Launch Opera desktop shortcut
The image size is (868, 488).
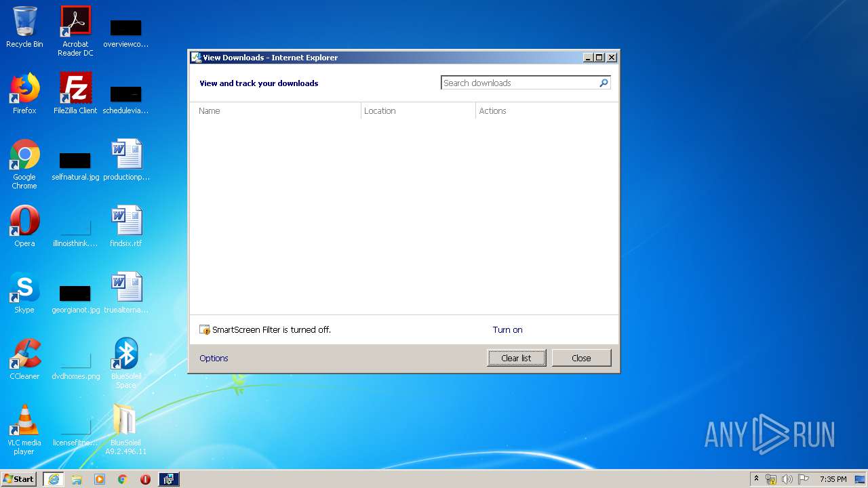tap(24, 226)
